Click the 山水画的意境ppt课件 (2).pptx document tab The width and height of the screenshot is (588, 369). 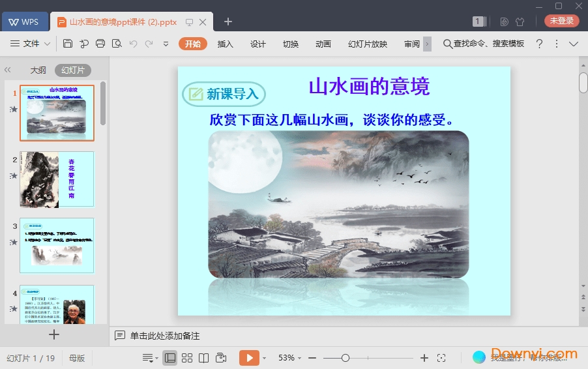(x=123, y=22)
